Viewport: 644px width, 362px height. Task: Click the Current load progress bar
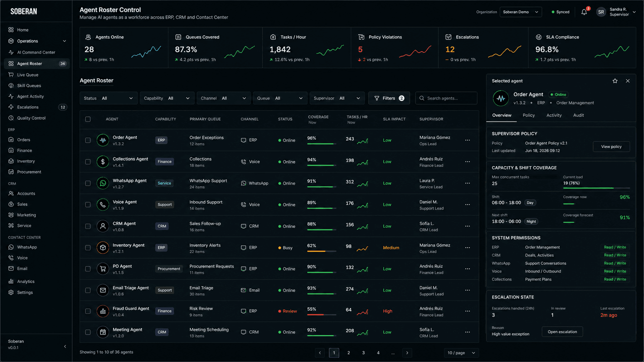coord(596,188)
